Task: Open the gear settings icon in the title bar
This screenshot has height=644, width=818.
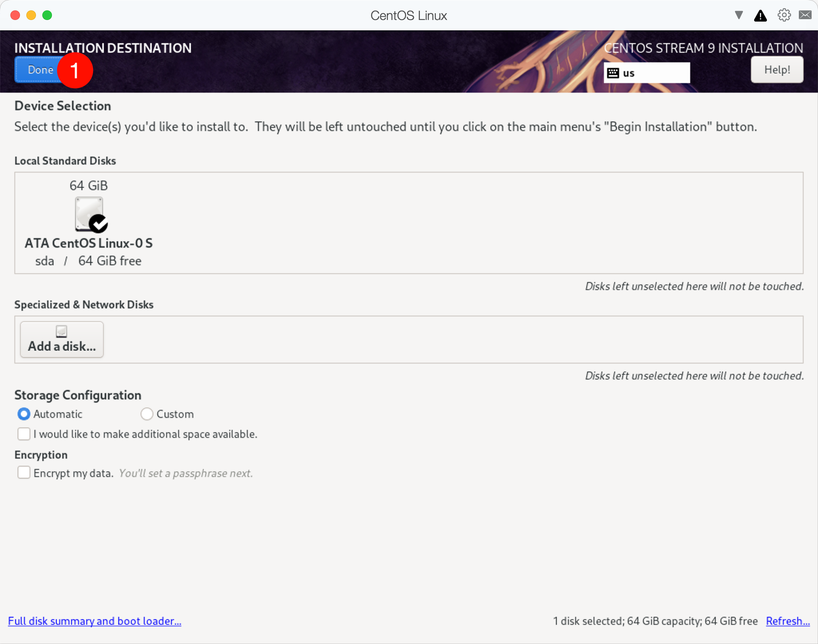Action: [x=784, y=15]
